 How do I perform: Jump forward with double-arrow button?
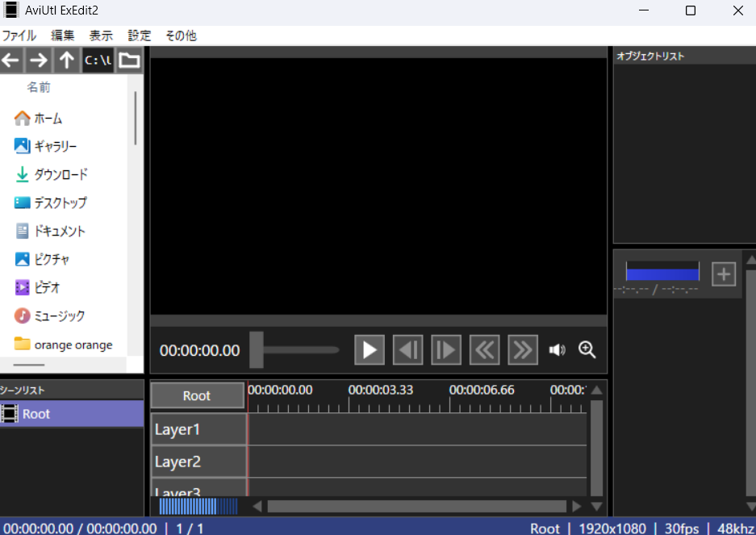(x=523, y=349)
